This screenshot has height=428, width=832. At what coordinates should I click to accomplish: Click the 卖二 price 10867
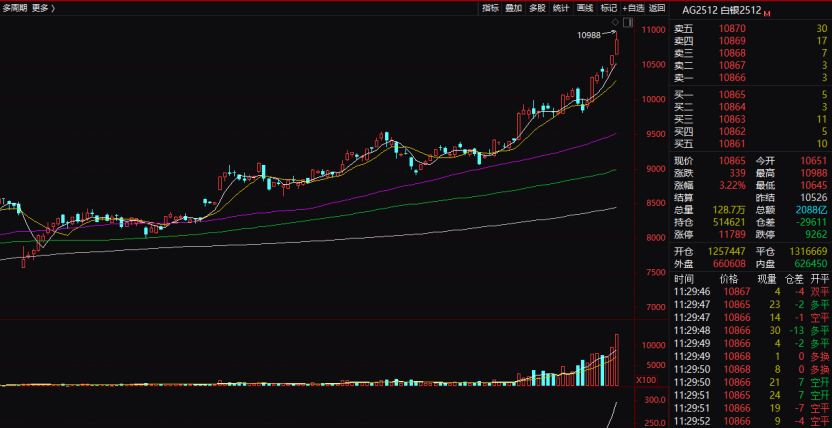(x=732, y=65)
